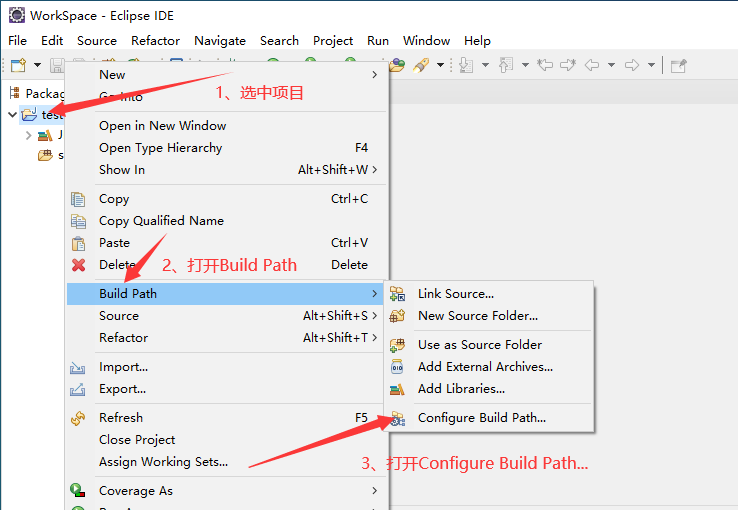Choose Assign Working Sets...
The width and height of the screenshot is (738, 510).
click(227, 462)
